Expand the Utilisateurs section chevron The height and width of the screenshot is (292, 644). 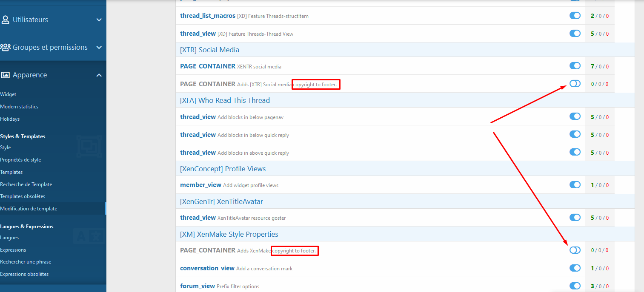(x=99, y=20)
